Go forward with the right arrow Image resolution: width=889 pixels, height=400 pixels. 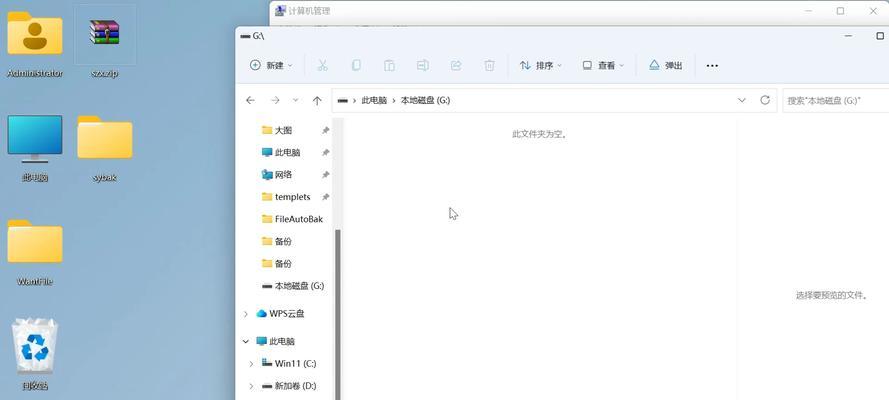click(276, 100)
